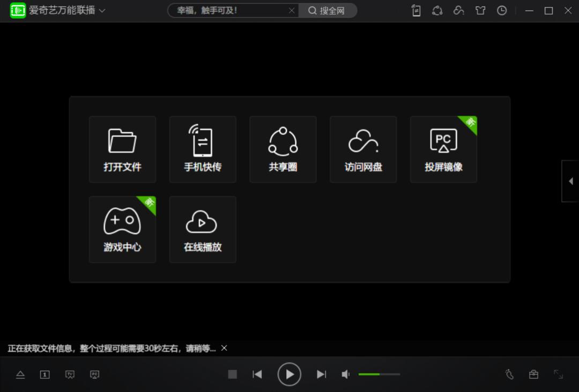Screen dimensions: 579x392
Task: Access the 访问网盘 cloud drive
Action: (363, 149)
